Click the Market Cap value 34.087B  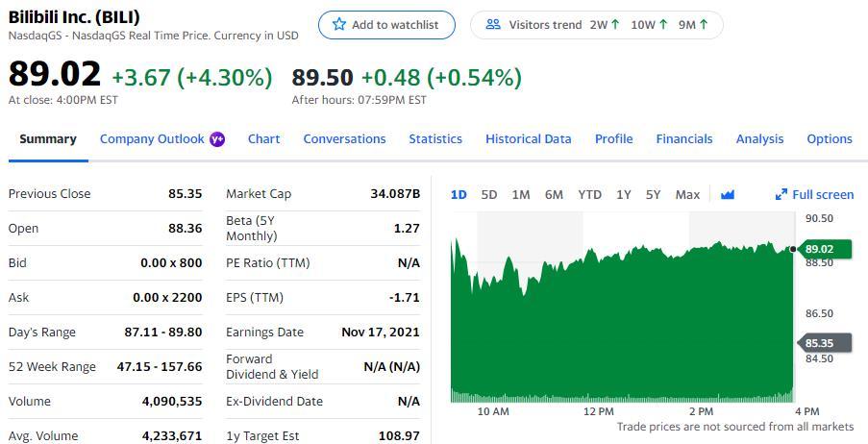click(x=395, y=194)
